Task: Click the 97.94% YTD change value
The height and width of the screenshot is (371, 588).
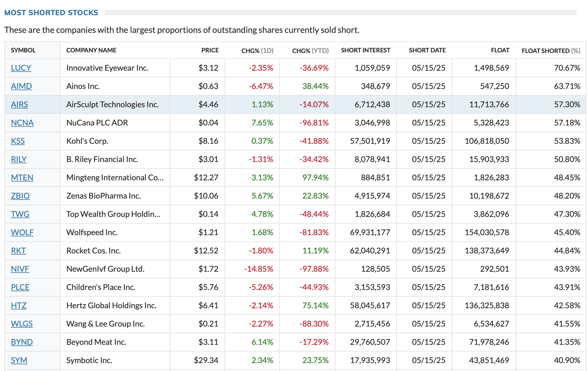Action: tap(315, 178)
